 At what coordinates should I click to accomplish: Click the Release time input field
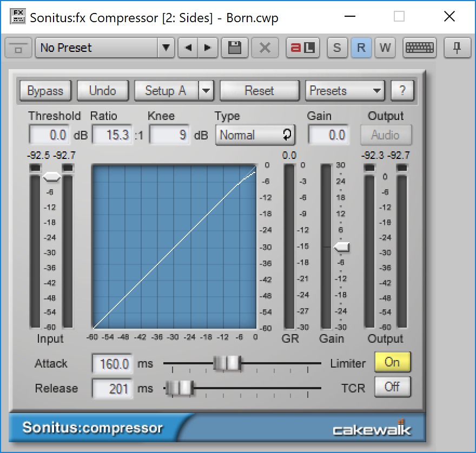pyautogui.click(x=112, y=388)
